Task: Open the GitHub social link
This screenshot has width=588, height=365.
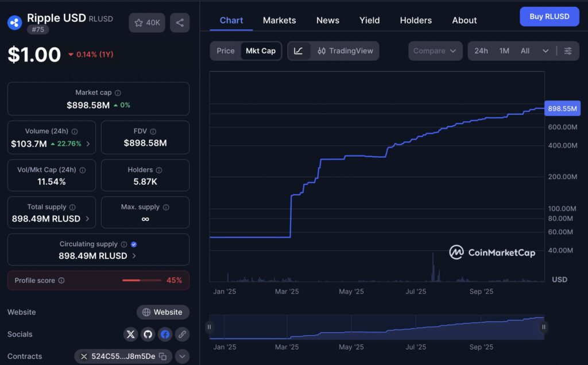Action: click(x=148, y=334)
